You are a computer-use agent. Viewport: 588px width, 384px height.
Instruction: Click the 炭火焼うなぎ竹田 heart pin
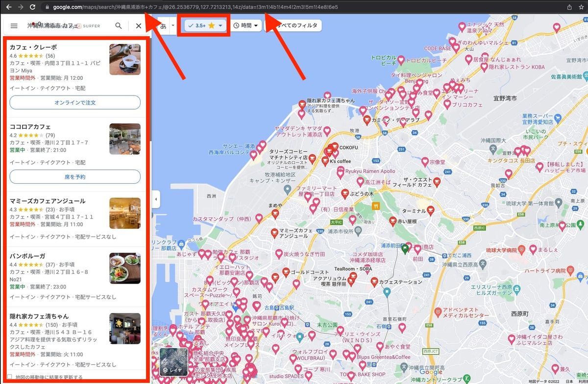280,254
